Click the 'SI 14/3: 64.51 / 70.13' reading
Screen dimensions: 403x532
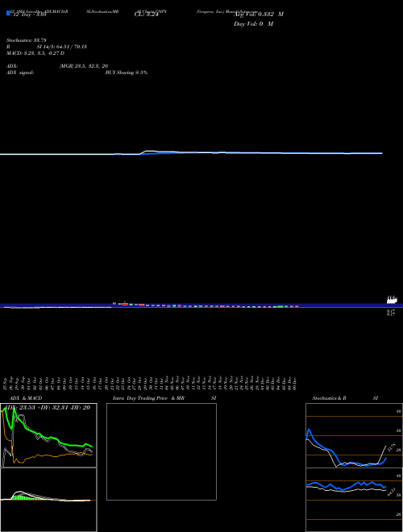(x=62, y=47)
